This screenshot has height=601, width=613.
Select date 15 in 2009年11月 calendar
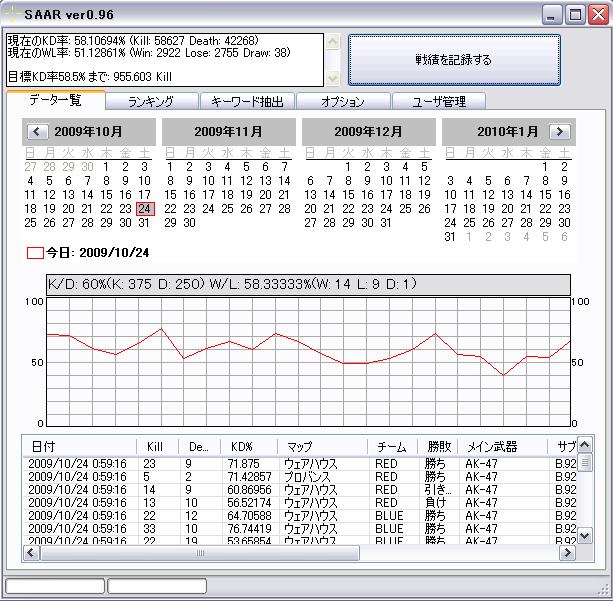170,195
